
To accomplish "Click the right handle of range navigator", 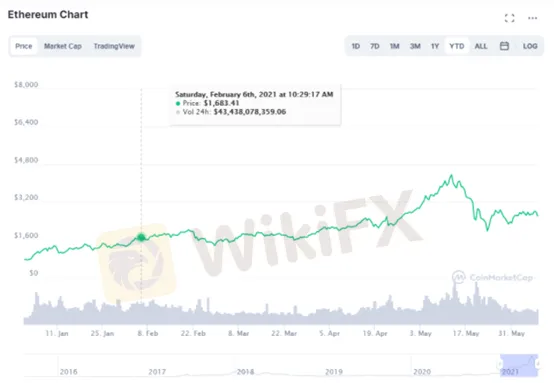I will (537, 364).
